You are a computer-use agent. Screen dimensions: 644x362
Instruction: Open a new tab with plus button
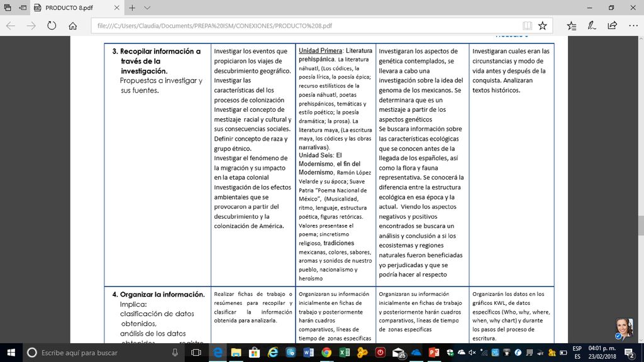pyautogui.click(x=132, y=8)
